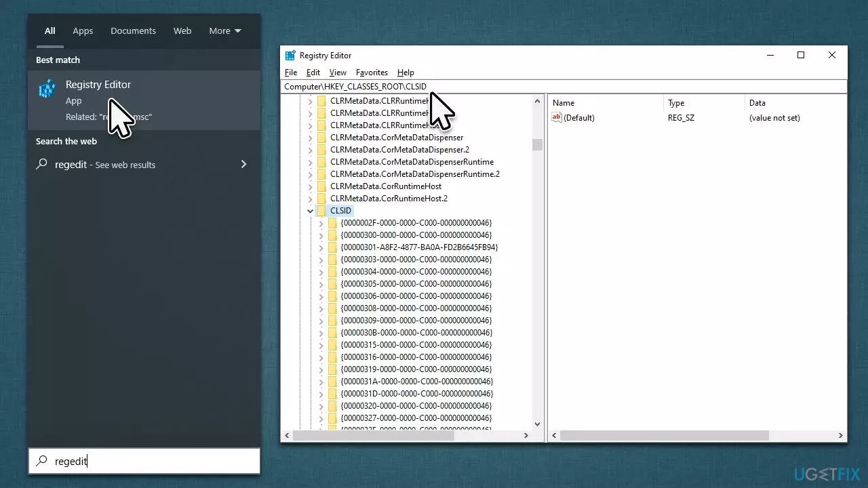Screen dimensions: 868x488
Task: Click the registry address bar path
Action: 355,87
